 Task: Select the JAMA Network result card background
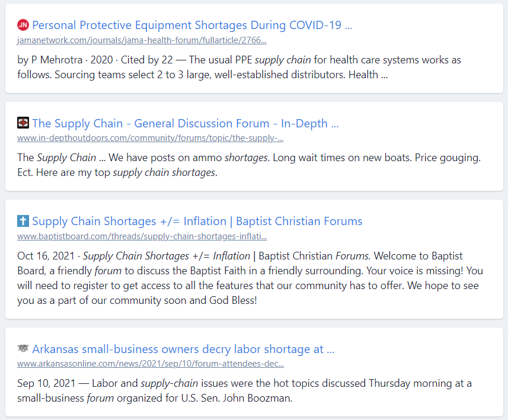point(254,49)
